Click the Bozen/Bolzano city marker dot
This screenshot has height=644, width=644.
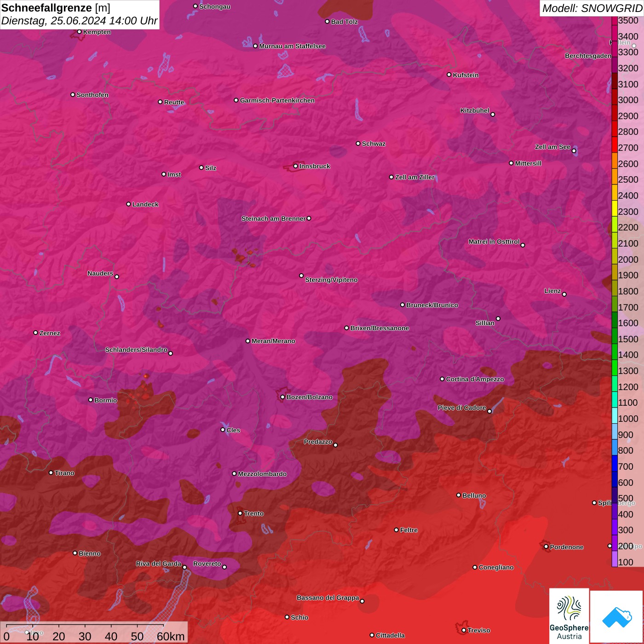tap(282, 397)
